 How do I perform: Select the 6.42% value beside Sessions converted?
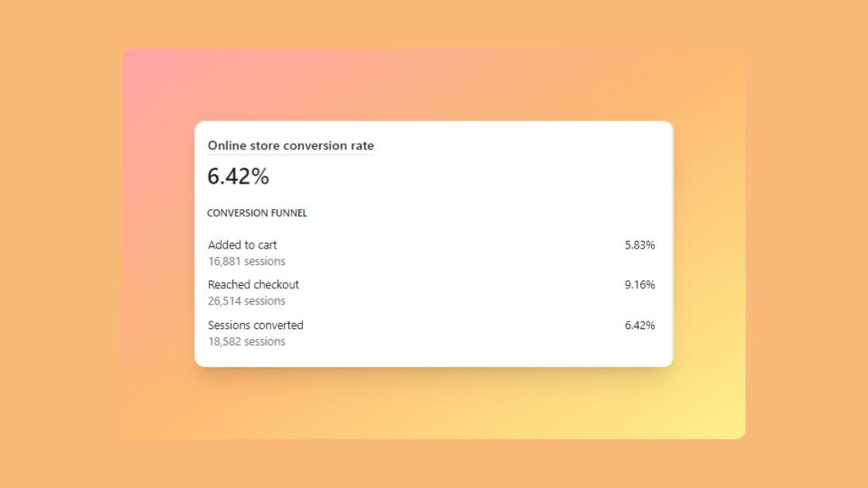coord(640,325)
